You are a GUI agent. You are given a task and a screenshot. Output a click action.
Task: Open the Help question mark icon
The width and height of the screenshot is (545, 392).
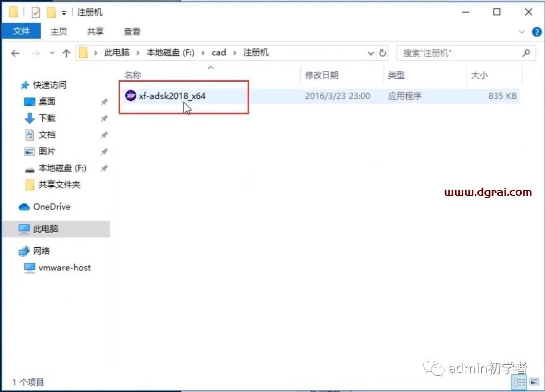click(x=536, y=32)
